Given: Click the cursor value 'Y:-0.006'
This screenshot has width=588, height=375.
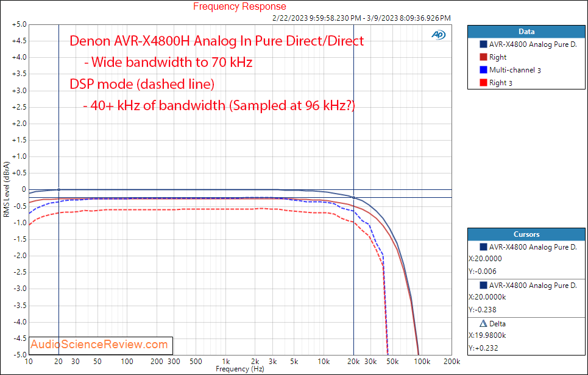Looking at the screenshot, I should tap(482, 272).
